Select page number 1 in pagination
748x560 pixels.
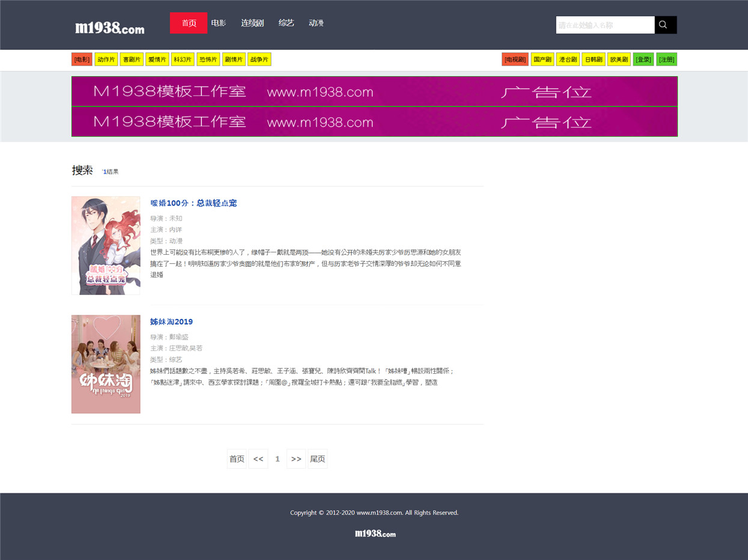[277, 459]
